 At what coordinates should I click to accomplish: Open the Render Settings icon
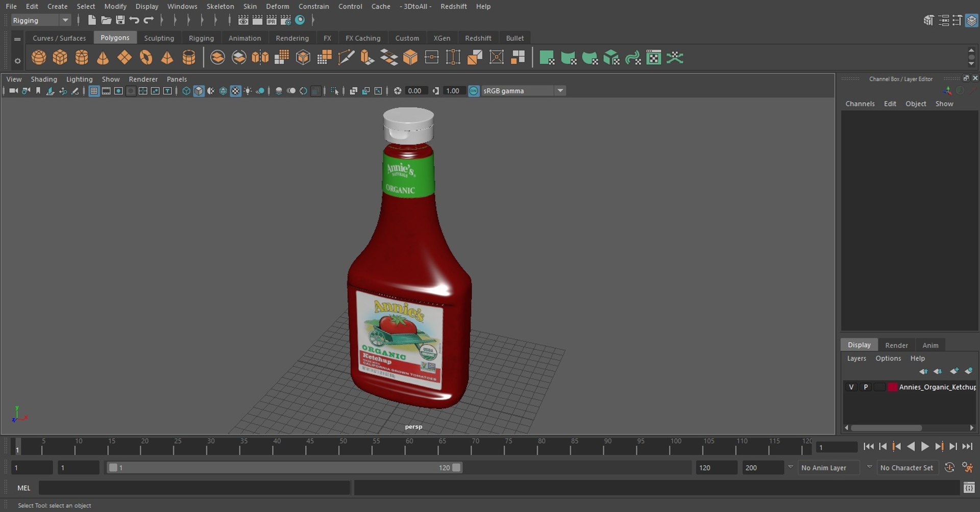[x=286, y=20]
